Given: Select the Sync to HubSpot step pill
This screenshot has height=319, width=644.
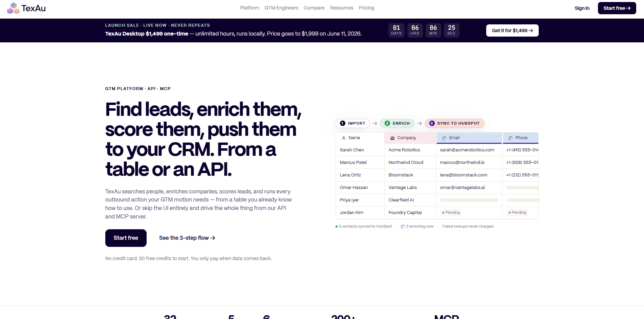Looking at the screenshot, I should pyautogui.click(x=455, y=123).
